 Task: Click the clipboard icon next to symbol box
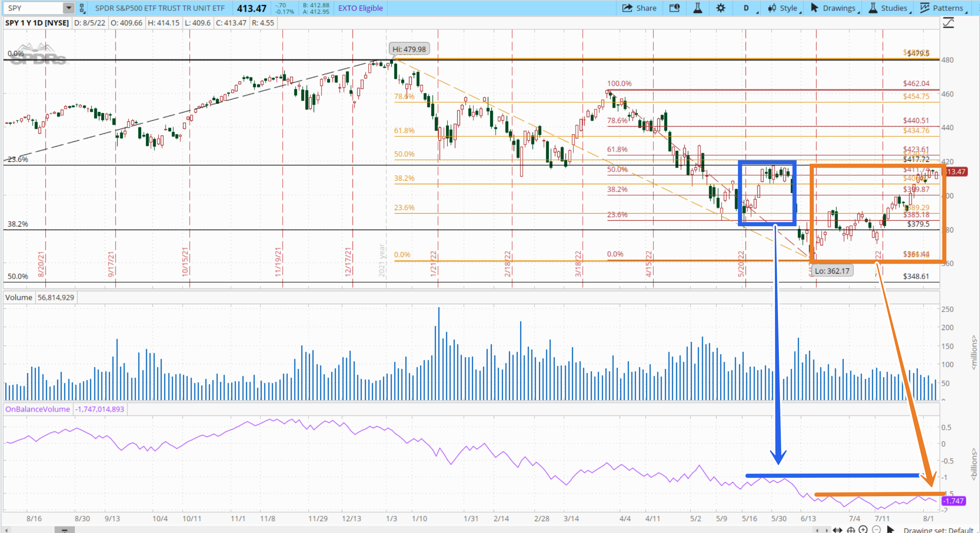point(82,8)
